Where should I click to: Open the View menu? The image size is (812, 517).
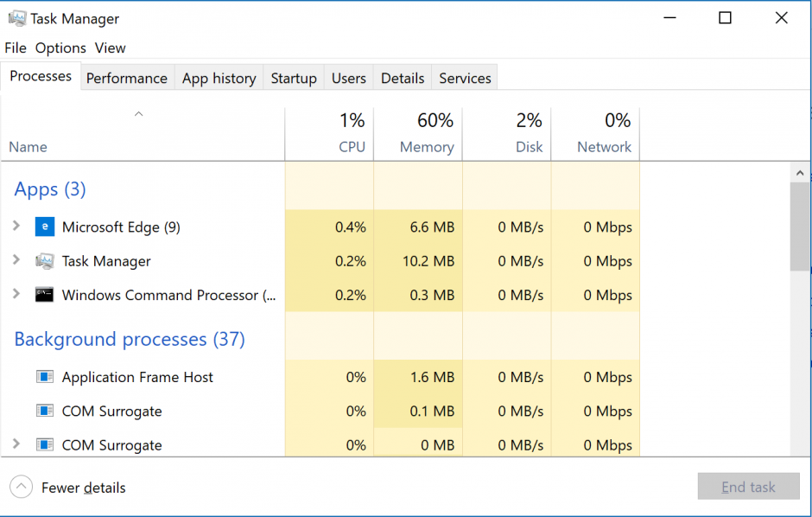pos(110,48)
